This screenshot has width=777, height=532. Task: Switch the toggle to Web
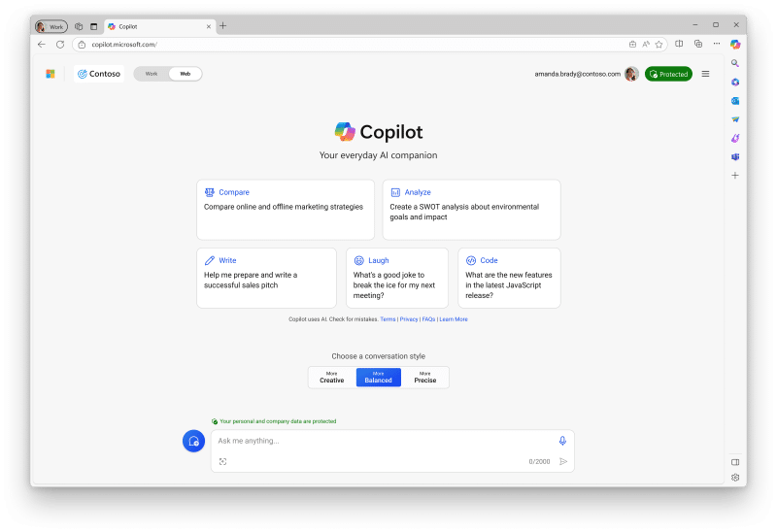185,74
